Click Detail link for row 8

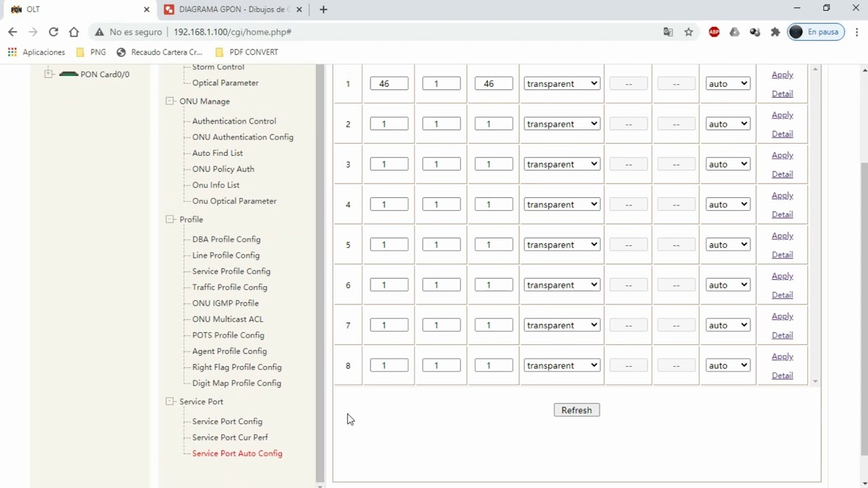coord(782,375)
